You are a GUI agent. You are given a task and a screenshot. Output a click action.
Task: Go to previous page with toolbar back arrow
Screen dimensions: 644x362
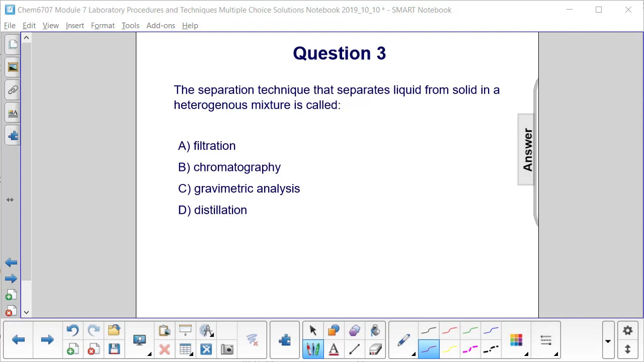coord(19,340)
